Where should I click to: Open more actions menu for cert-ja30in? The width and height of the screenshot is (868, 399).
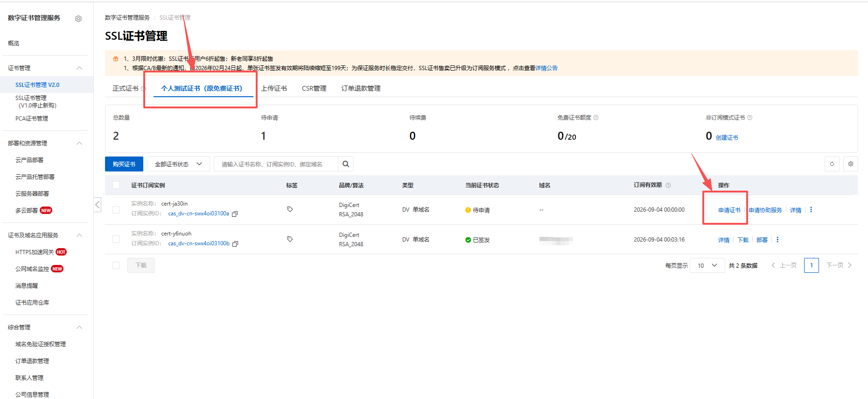click(x=811, y=210)
